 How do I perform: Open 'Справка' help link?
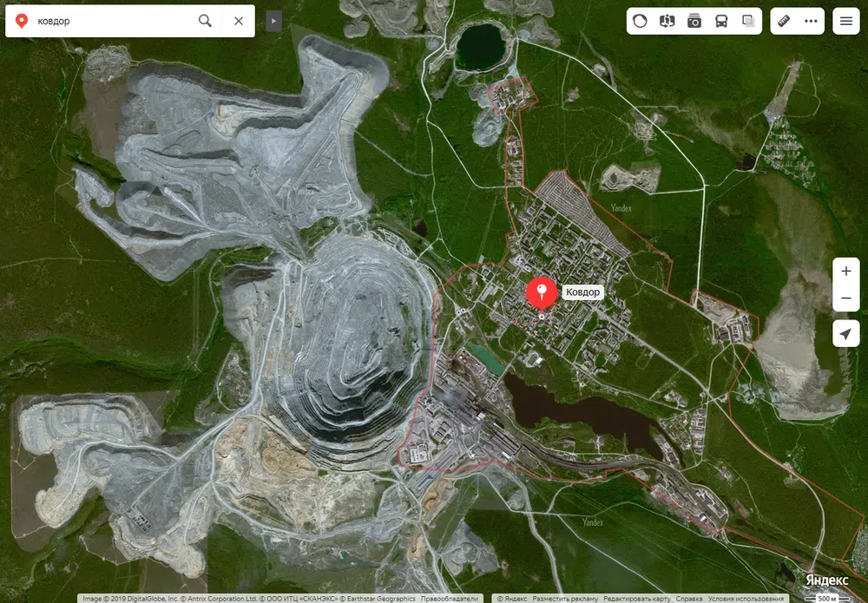click(x=689, y=598)
